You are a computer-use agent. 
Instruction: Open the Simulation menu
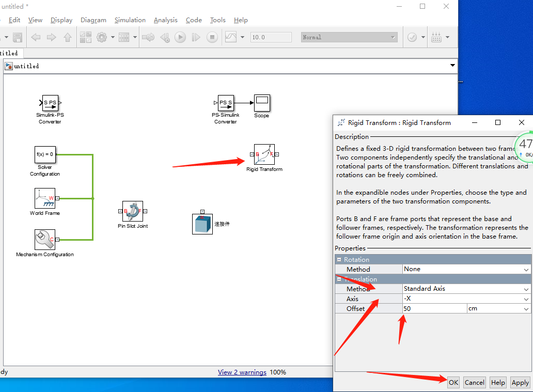tap(130, 20)
